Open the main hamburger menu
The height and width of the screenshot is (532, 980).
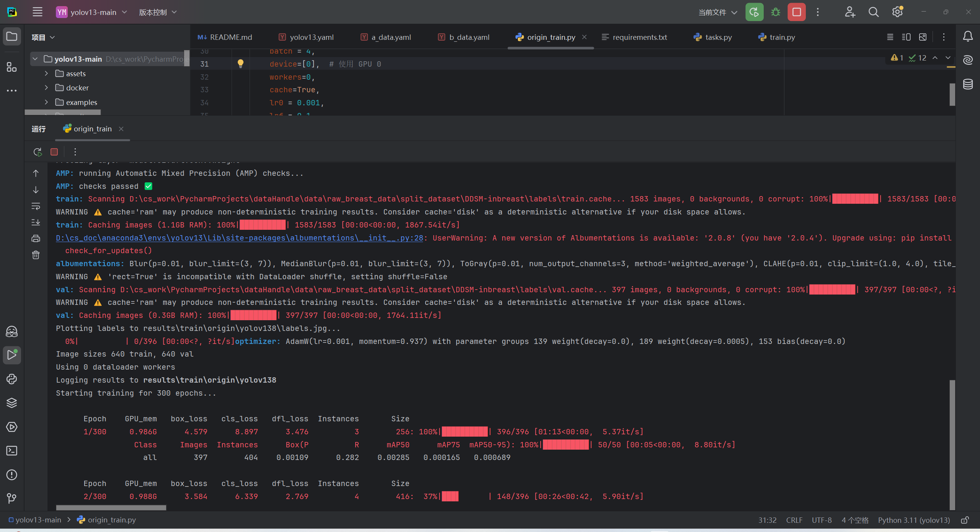point(37,12)
